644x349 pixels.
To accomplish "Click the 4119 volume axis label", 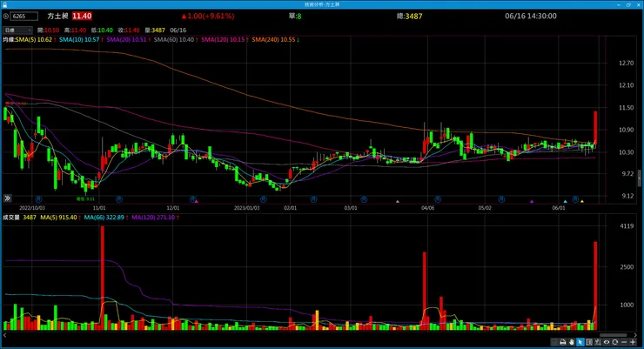I will pos(627,225).
